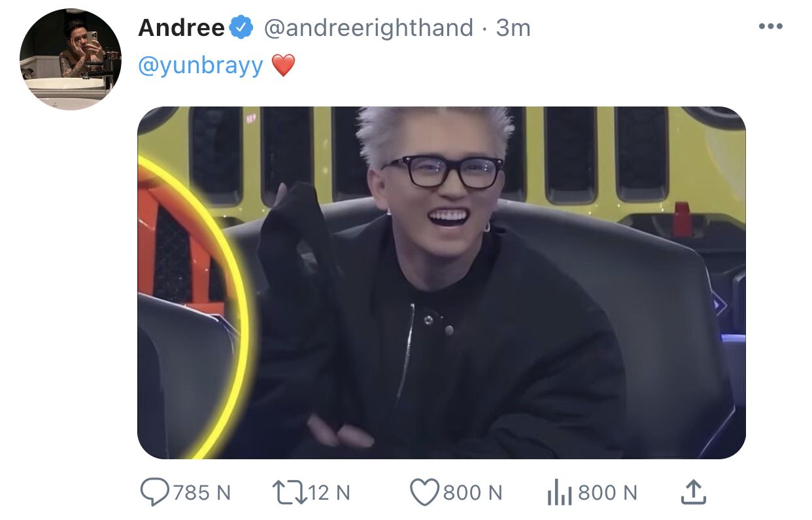Open the view analytics bar chart icon

click(559, 493)
